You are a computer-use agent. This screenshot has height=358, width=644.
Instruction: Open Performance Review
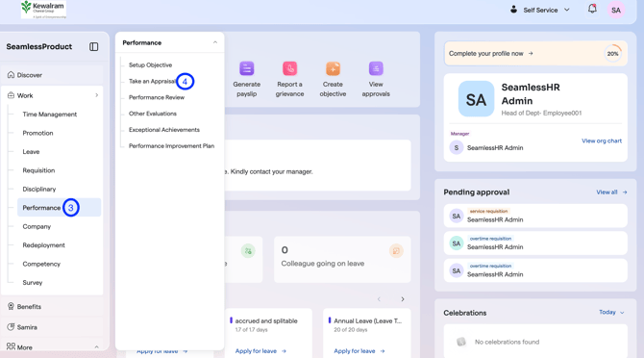(x=157, y=97)
